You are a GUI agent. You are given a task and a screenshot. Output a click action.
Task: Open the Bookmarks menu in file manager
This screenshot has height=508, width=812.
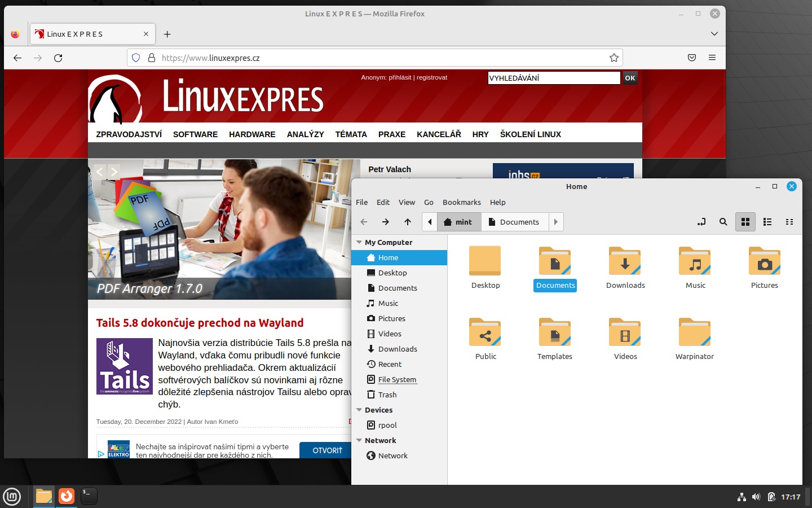tap(462, 202)
